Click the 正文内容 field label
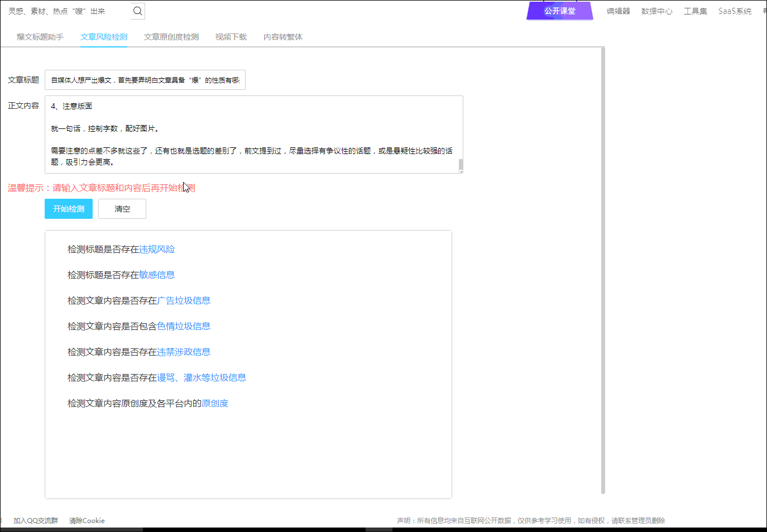Image resolution: width=767 pixels, height=532 pixels. pyautogui.click(x=23, y=106)
